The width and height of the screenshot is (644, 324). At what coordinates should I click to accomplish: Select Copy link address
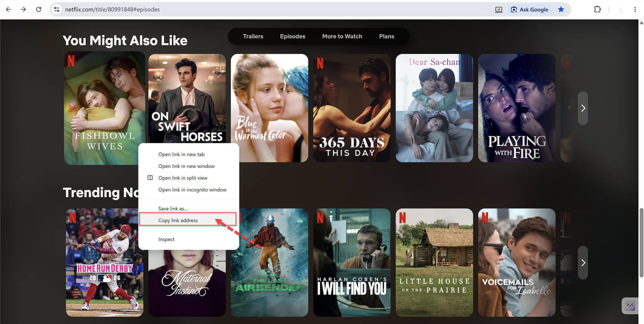pos(188,220)
